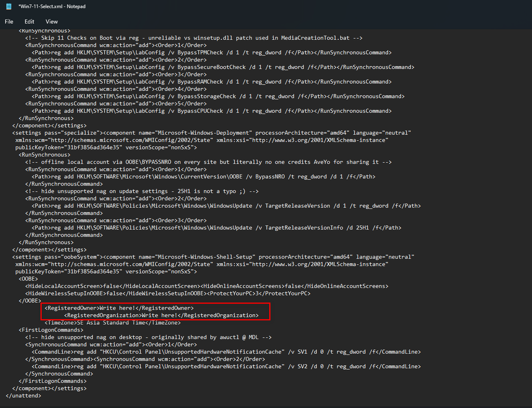Click the settings pass="specialize" line
Screen dimensions: 532x408
(x=212, y=133)
